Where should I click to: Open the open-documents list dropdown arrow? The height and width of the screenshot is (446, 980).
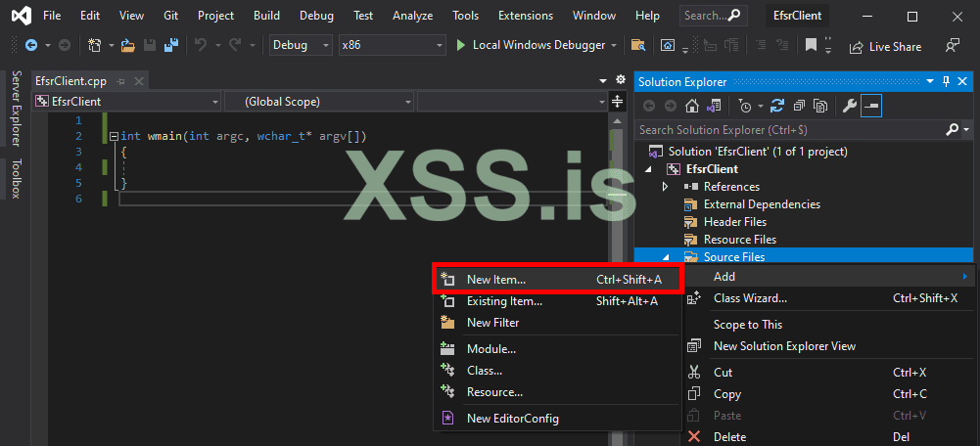point(602,80)
